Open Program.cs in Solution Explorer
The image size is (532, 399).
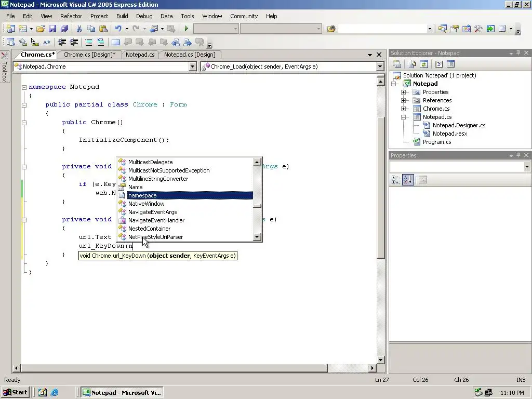pos(436,142)
